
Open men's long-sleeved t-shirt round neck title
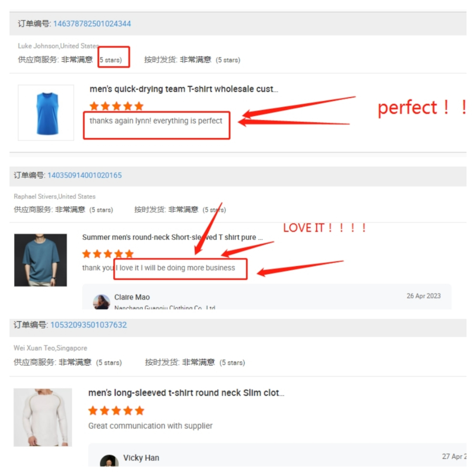pos(186,393)
